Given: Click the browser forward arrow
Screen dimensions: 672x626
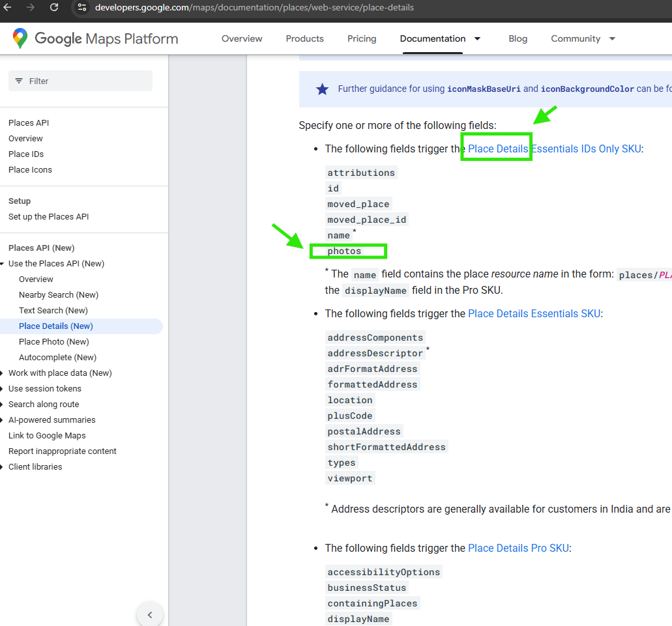Looking at the screenshot, I should pos(31,8).
